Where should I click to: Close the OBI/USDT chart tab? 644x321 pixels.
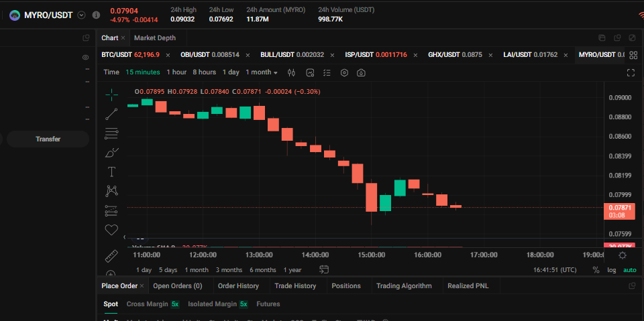click(x=248, y=55)
